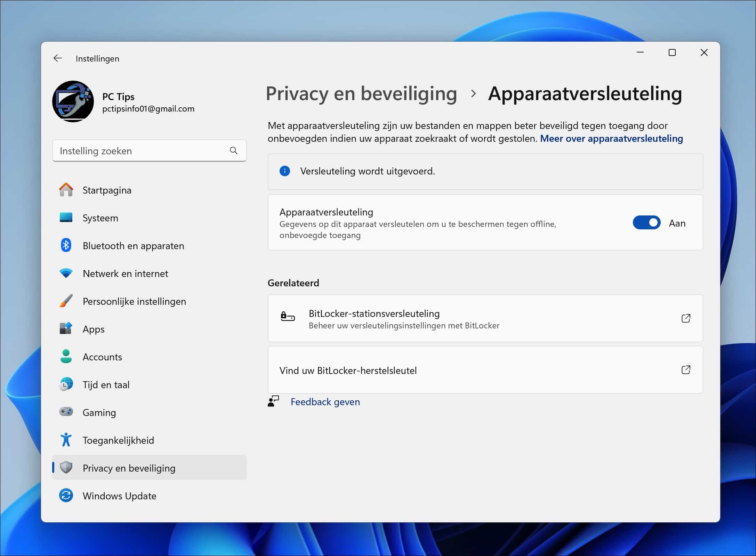
Task: Click Feedback geven
Action: (325, 402)
